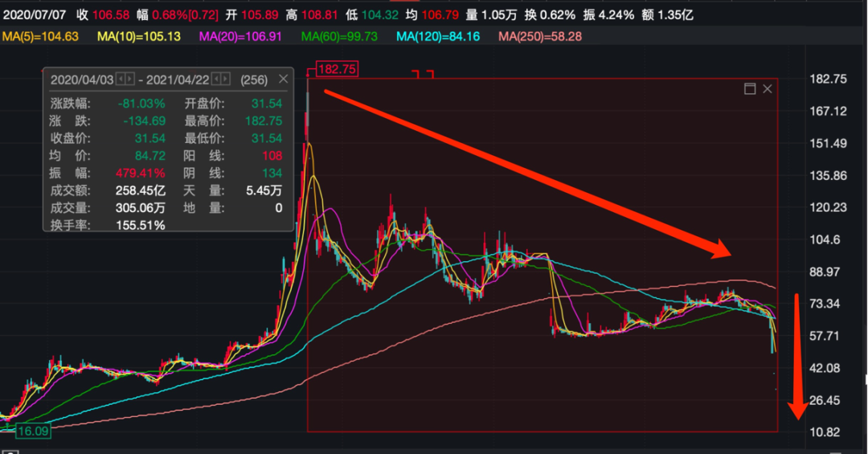The width and height of the screenshot is (868, 454).
Task: Close the range statistics panel
Action: [283, 79]
